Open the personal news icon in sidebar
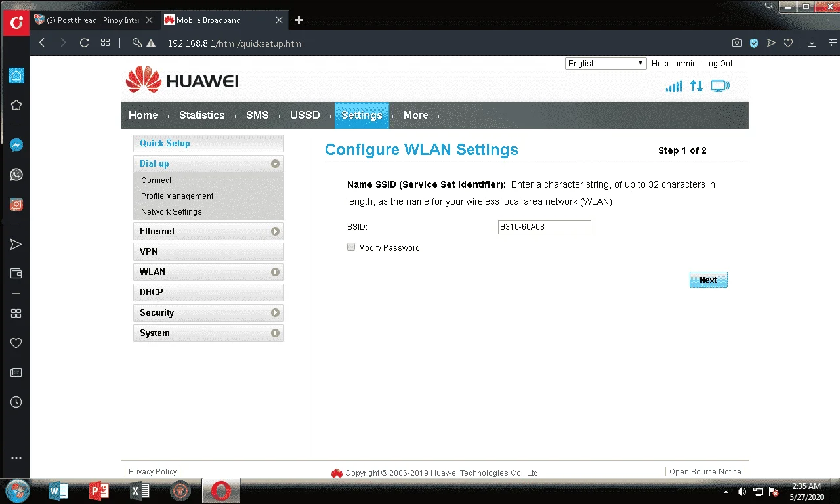The height and width of the screenshot is (504, 840). click(16, 373)
